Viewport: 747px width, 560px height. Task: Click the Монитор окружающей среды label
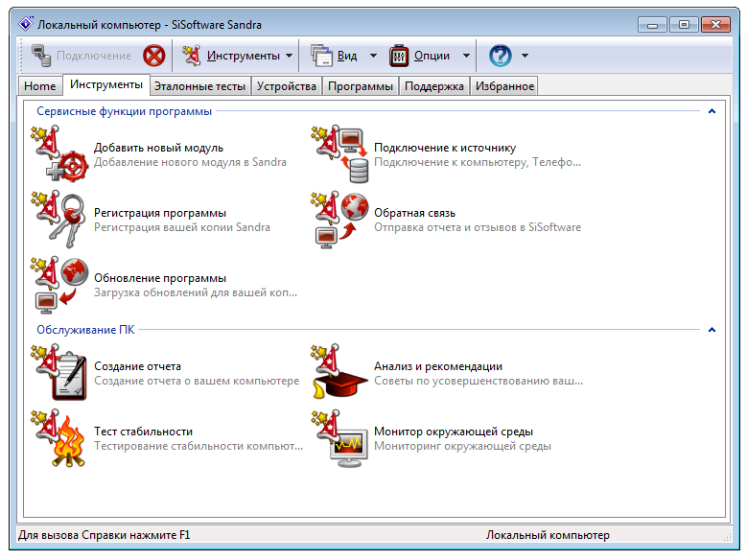(x=454, y=432)
